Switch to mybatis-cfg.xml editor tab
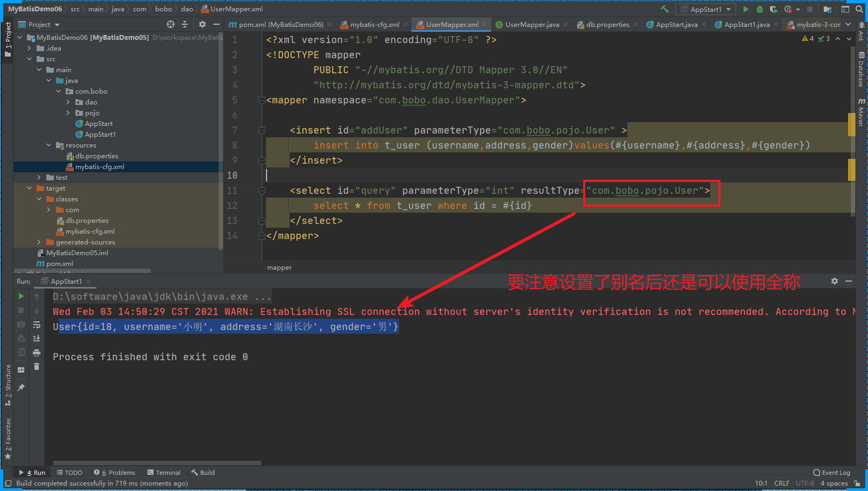This screenshot has width=868, height=491. pyautogui.click(x=374, y=24)
